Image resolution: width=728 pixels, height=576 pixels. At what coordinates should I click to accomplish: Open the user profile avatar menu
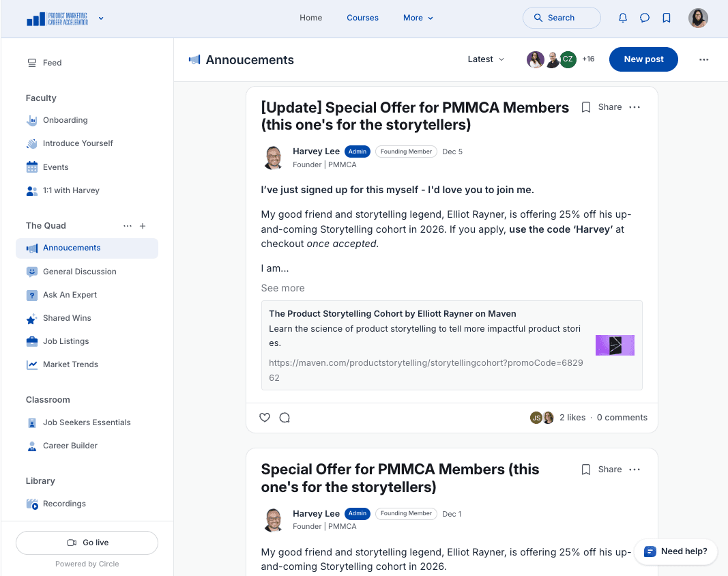coord(698,18)
